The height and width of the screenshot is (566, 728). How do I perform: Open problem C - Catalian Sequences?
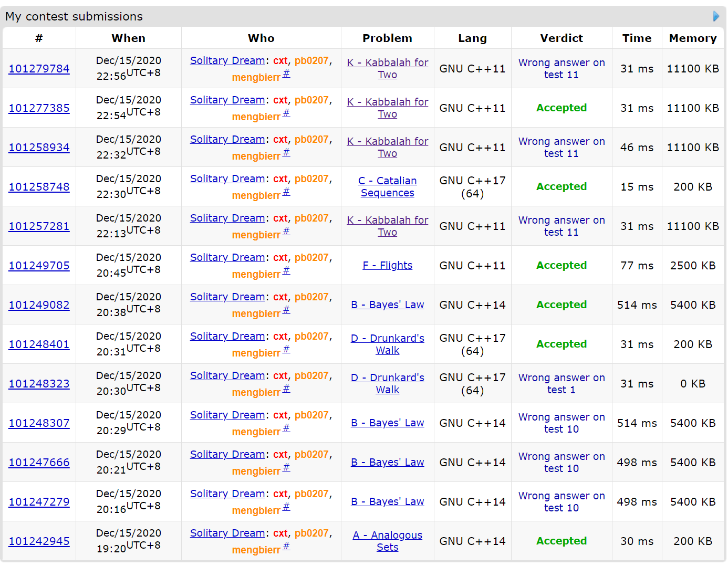pyautogui.click(x=387, y=187)
